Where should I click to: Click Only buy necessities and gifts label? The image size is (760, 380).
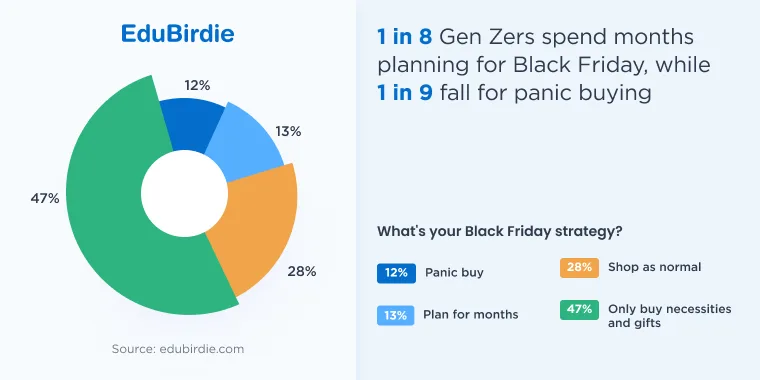[669, 316]
